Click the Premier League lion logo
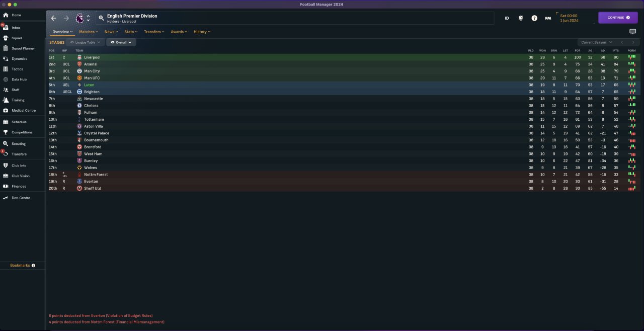 coord(79,18)
